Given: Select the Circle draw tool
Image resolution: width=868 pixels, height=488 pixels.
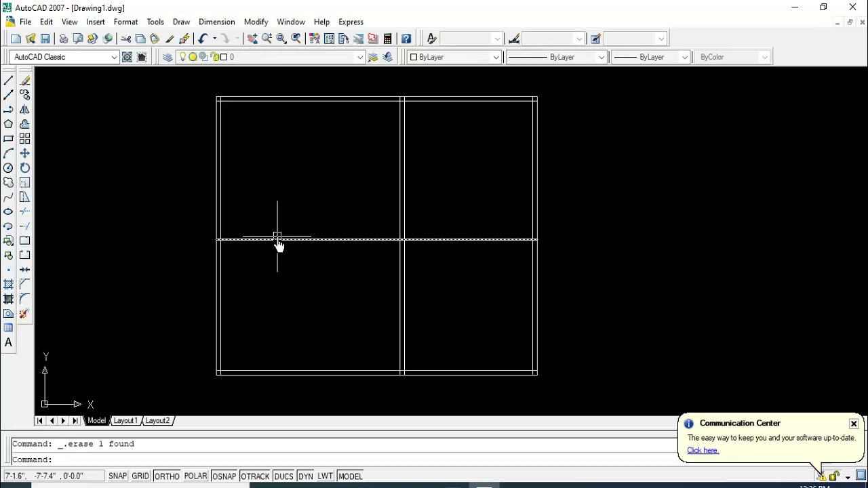Looking at the screenshot, I should point(8,168).
